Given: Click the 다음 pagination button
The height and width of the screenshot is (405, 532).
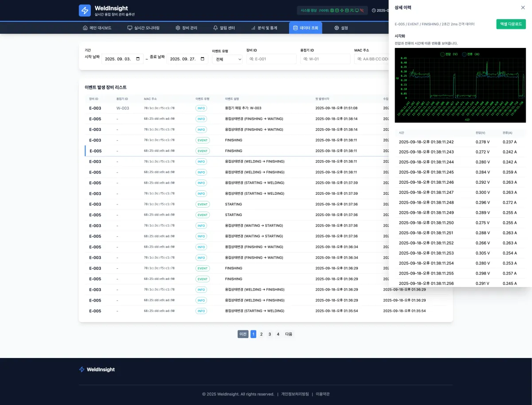Looking at the screenshot, I should pyautogui.click(x=289, y=334).
